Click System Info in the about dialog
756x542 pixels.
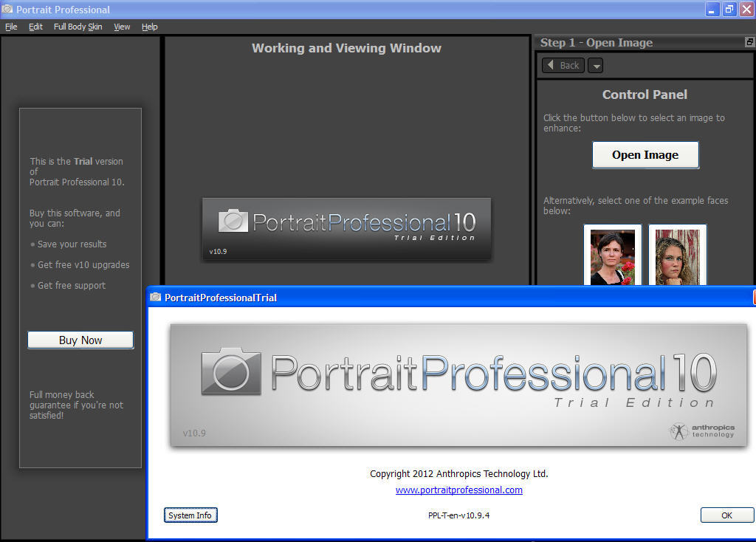(190, 515)
